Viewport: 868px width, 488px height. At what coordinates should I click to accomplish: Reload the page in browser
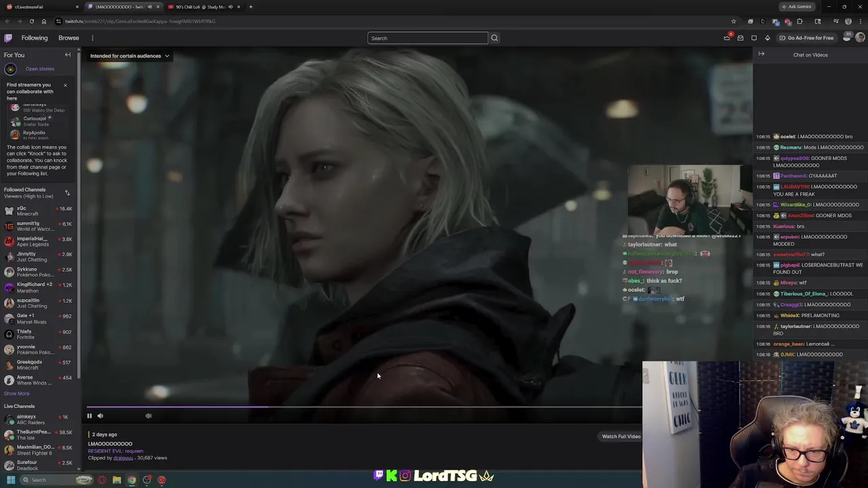[31, 21]
